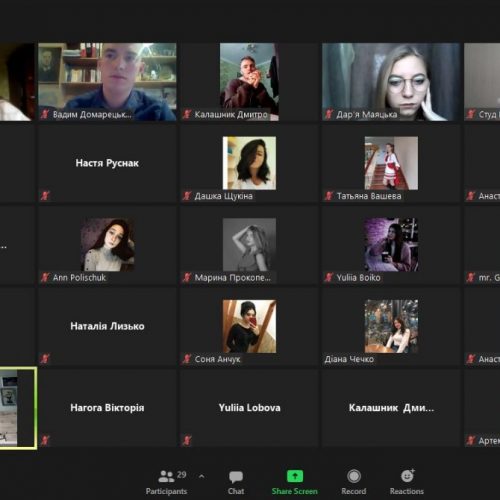Screen dimensions: 500x500
Task: Select Вадим Домарецьк video tile
Action: [107, 82]
